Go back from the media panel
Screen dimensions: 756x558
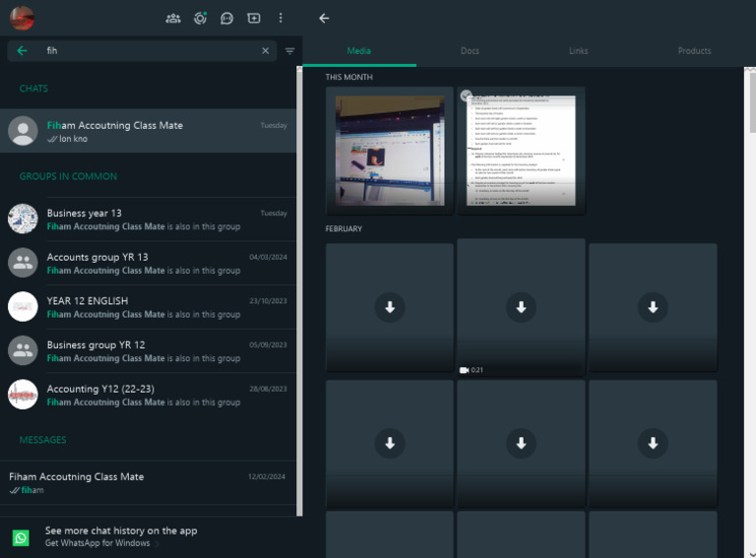point(324,18)
